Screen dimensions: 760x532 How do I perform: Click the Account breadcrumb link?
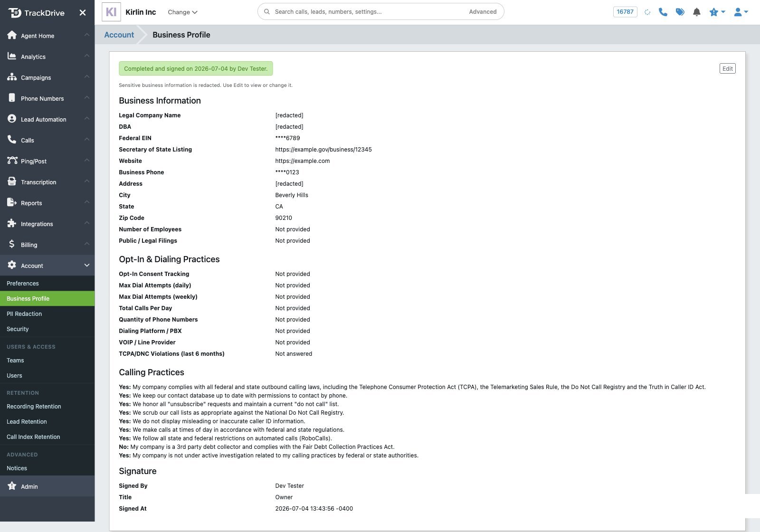119,35
